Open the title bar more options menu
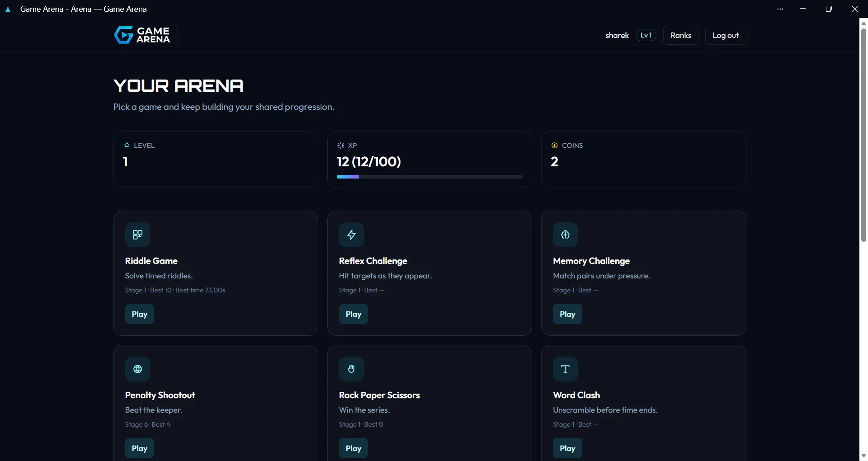The image size is (868, 461). point(780,9)
